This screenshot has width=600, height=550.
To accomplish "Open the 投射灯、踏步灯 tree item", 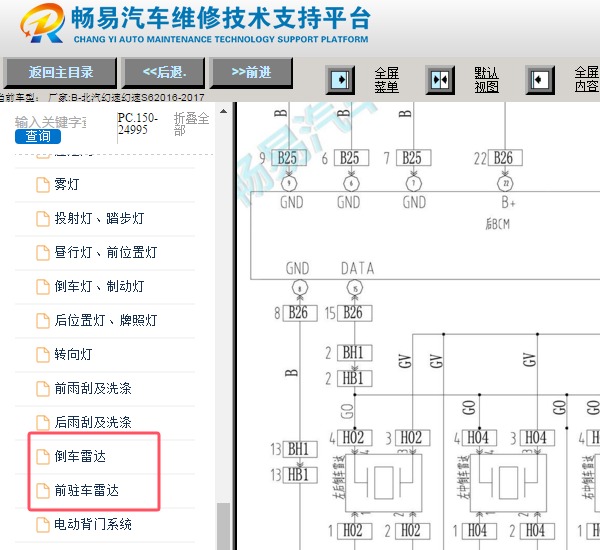I will [99, 219].
